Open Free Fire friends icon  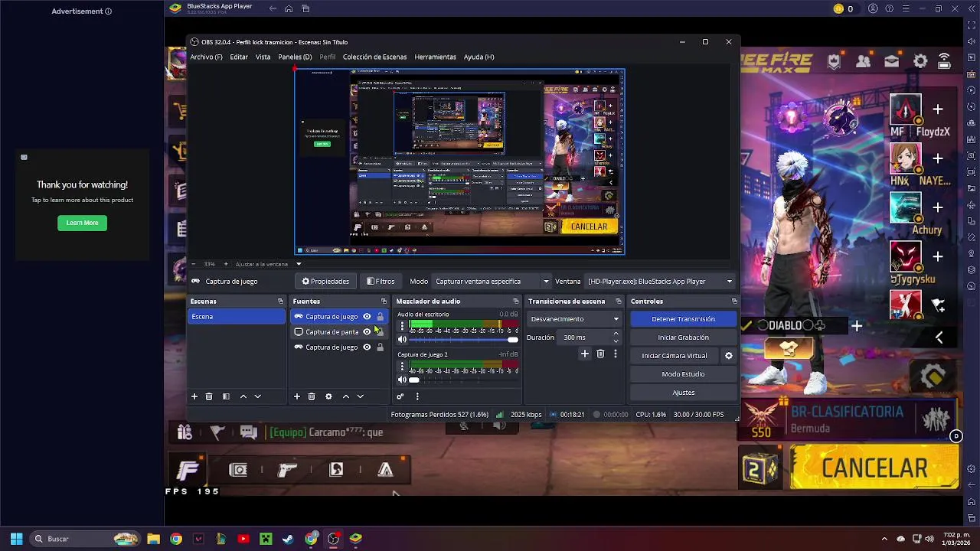(x=864, y=61)
